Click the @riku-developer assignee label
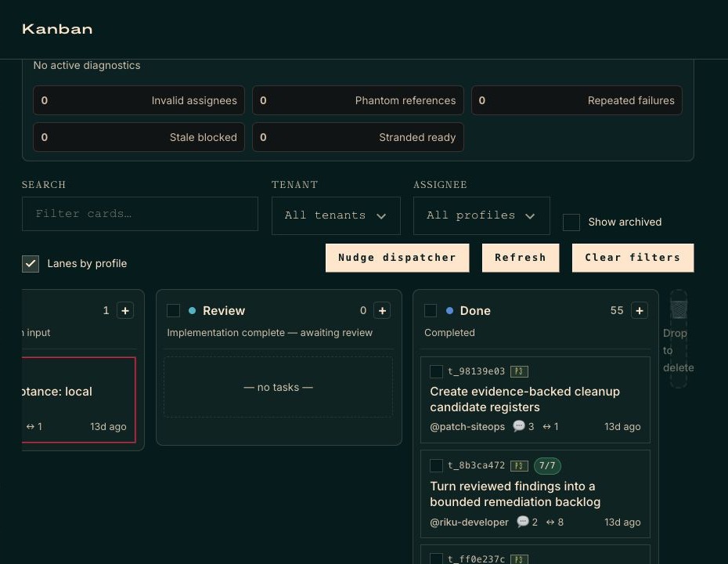Screen dimensions: 728x564 coord(469,522)
